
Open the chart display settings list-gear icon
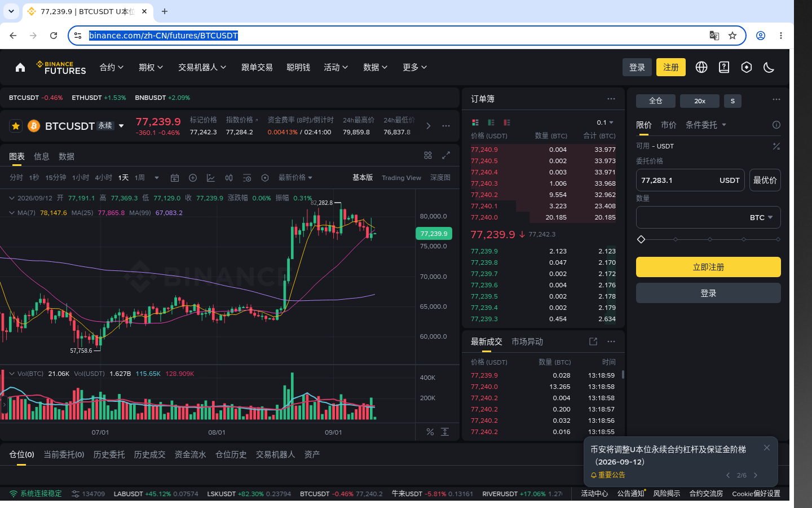click(247, 178)
